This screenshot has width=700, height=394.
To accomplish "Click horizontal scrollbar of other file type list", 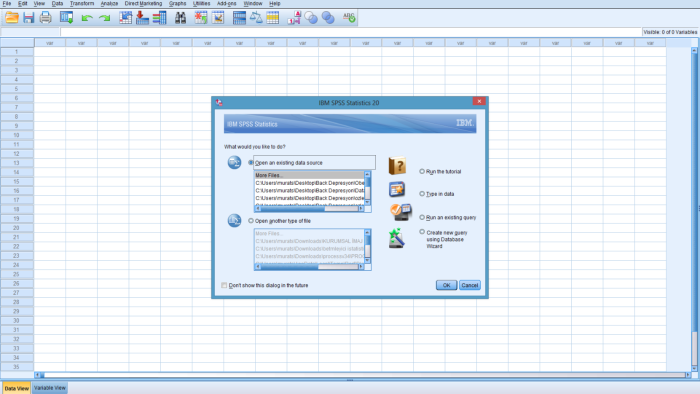I will pos(309,266).
